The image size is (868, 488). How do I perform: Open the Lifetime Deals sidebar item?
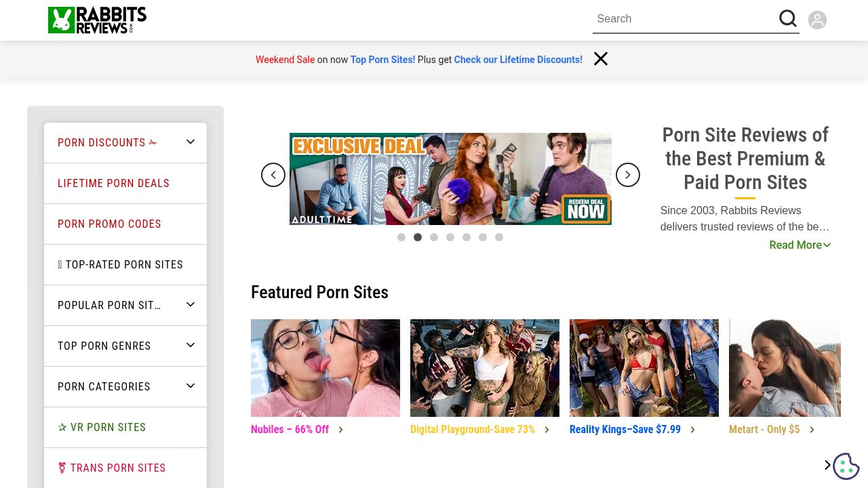(x=125, y=183)
